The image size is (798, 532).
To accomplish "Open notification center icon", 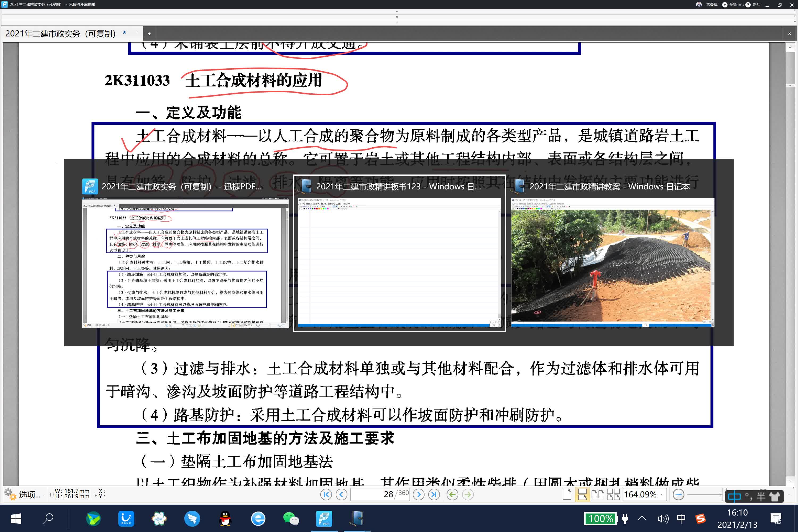I will (x=776, y=518).
